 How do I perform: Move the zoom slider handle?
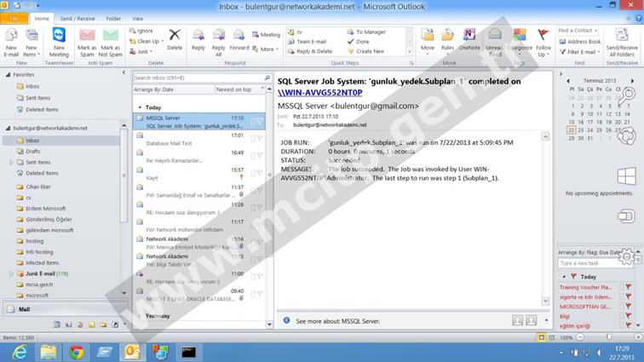pyautogui.click(x=609, y=337)
